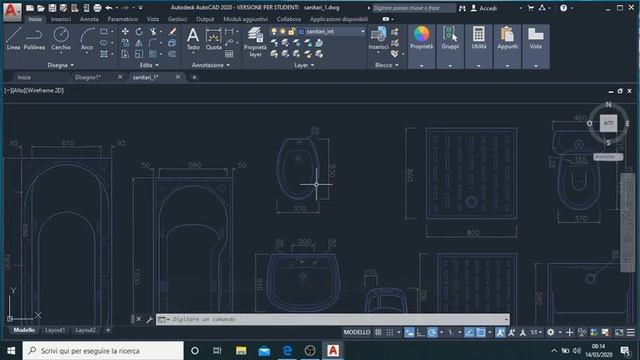Click the Trim (Taglia) tool icon

153,31
